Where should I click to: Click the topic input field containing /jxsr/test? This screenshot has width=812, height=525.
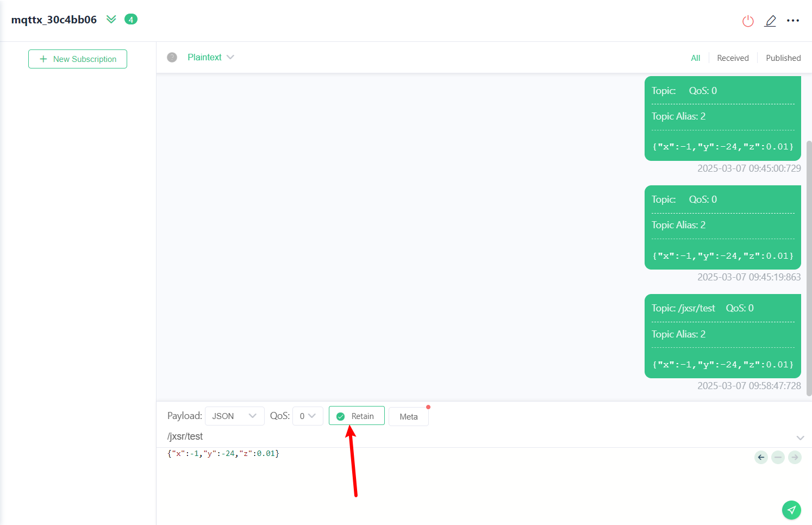click(478, 436)
